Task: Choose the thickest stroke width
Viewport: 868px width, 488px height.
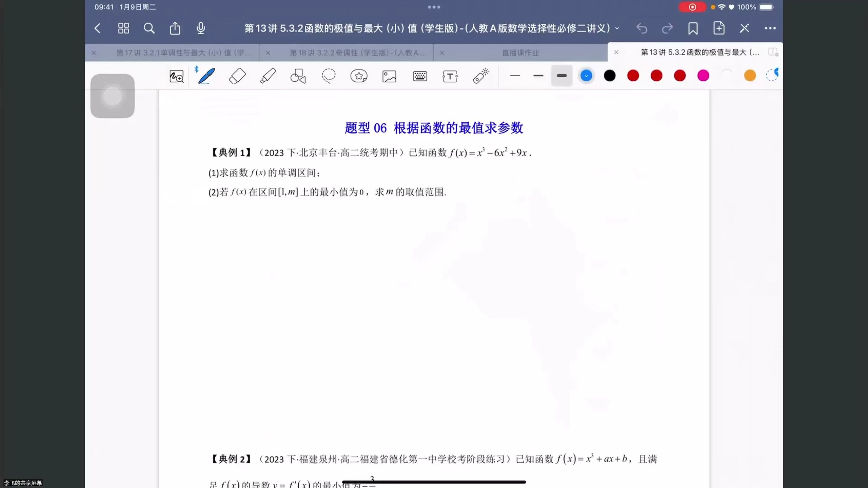Action: coord(562,76)
